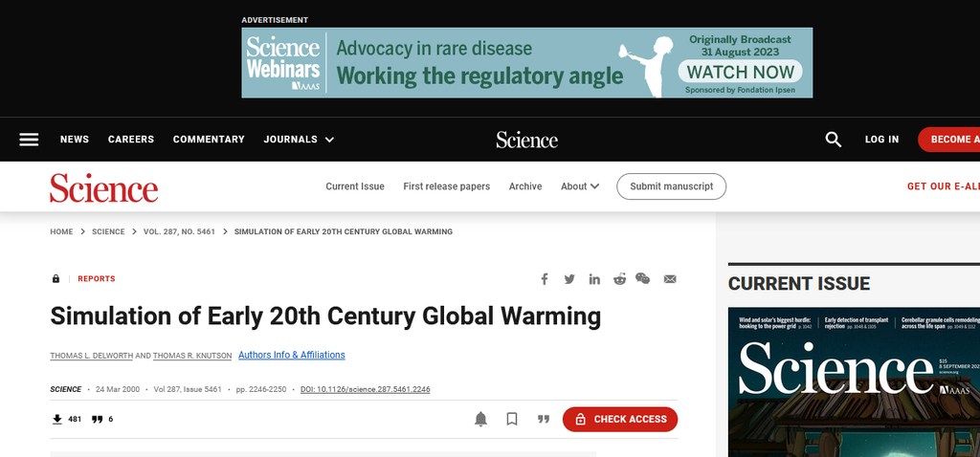The width and height of the screenshot is (980, 457).
Task: Open the article DOI link
Action: (x=365, y=389)
